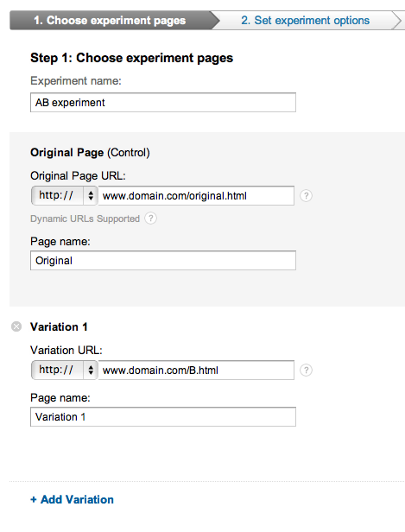Open help icon beside Variation URL field

[306, 370]
